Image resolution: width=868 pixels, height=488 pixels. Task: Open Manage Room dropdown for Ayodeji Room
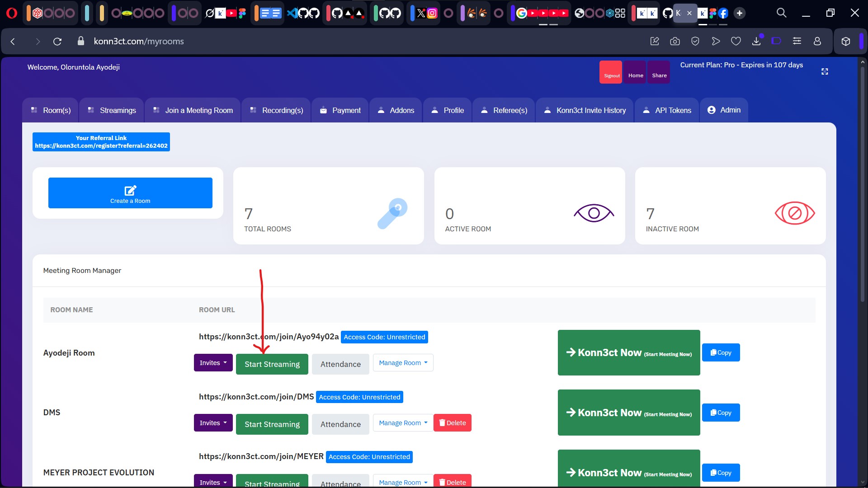tap(402, 363)
